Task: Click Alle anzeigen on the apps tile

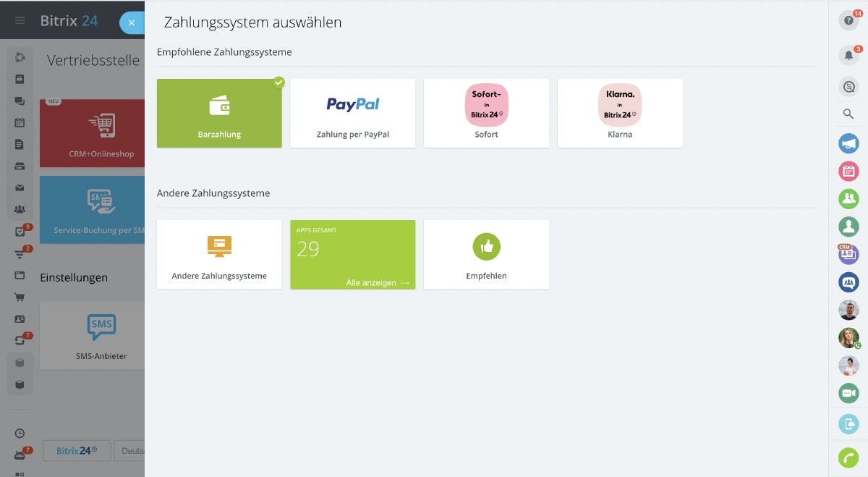Action: point(378,282)
